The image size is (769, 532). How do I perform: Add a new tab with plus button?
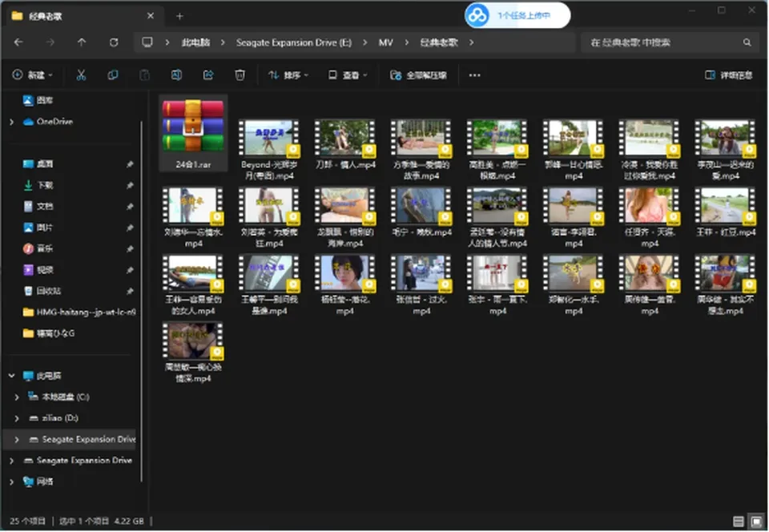[179, 16]
